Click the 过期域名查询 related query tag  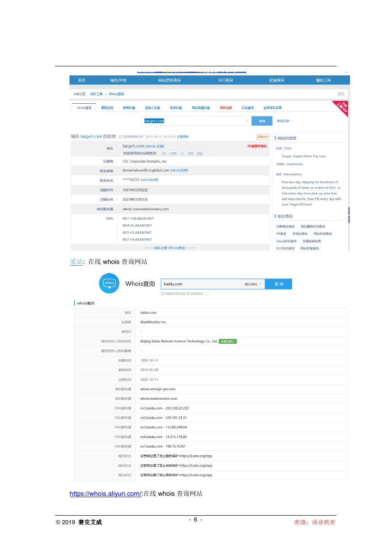tap(286, 226)
